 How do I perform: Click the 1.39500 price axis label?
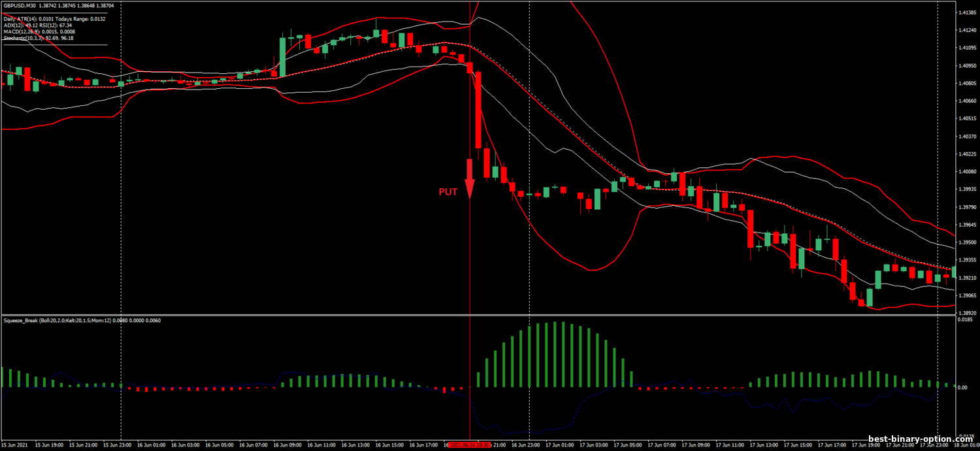(967, 242)
